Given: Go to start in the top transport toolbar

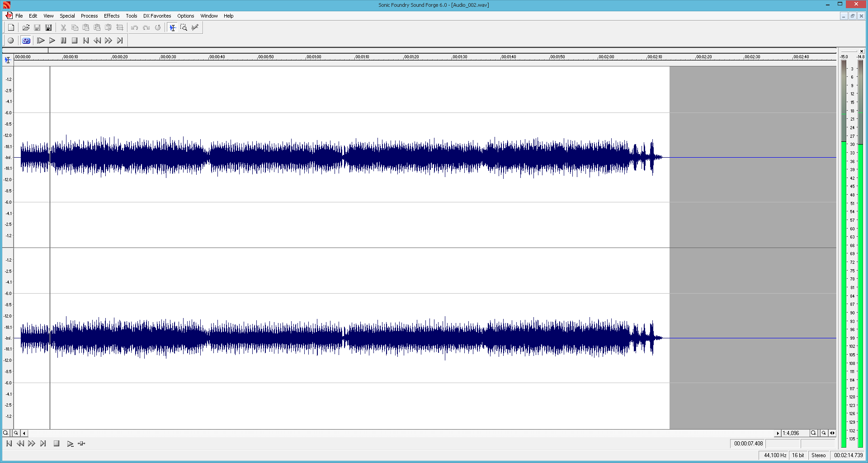Looking at the screenshot, I should 86,41.
